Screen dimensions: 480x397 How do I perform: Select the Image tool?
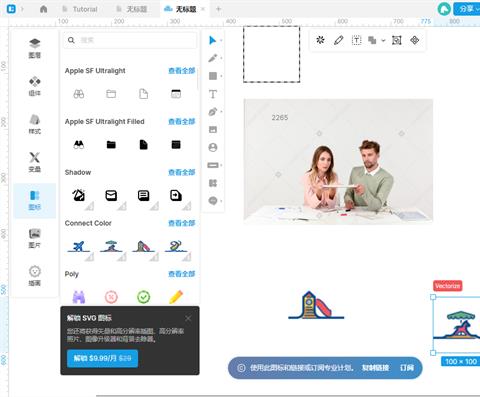point(213,130)
